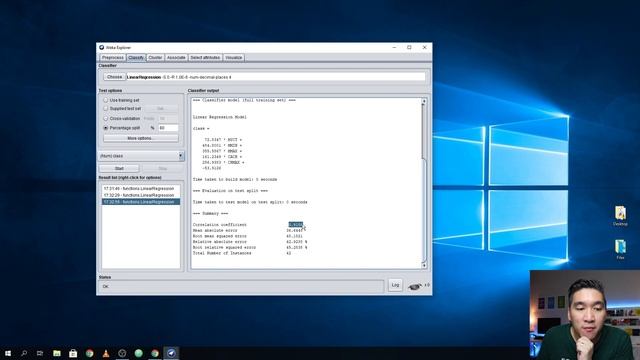The width and height of the screenshot is (640, 360).
Task: Click the Stop button
Action: [162, 169]
